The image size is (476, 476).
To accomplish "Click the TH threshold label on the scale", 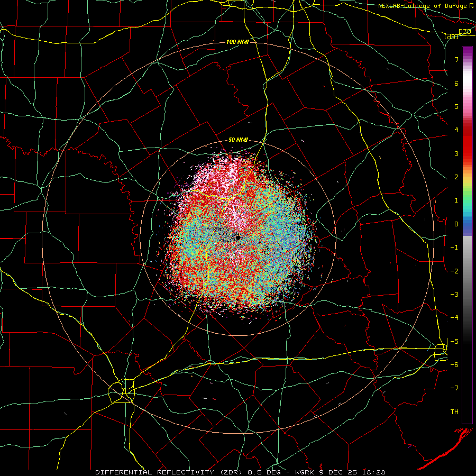I will click(x=454, y=412).
